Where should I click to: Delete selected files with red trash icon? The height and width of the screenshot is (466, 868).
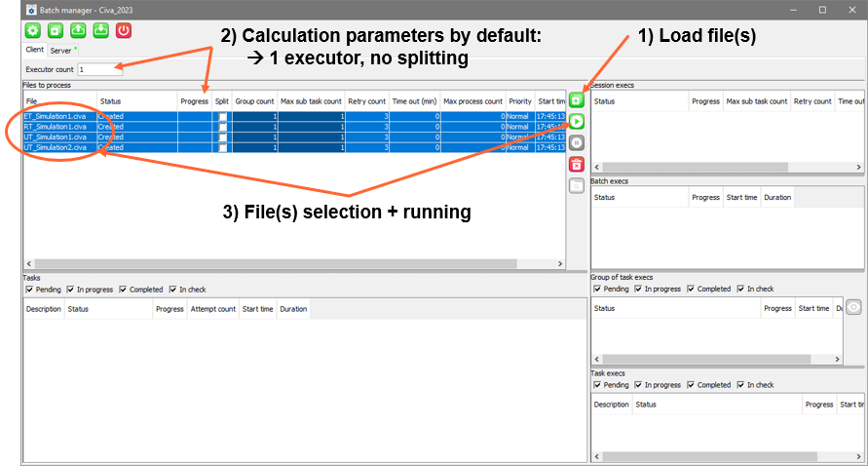(577, 165)
